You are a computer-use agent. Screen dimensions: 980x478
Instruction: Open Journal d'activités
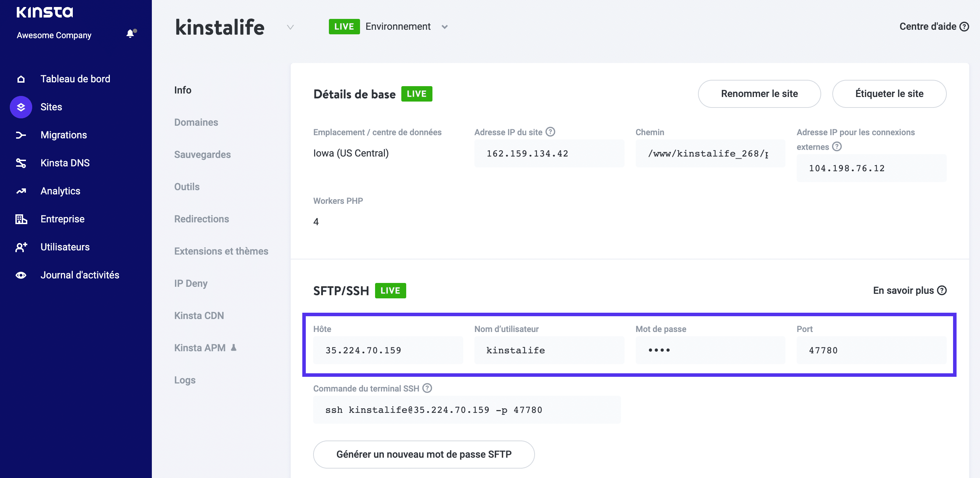[80, 275]
